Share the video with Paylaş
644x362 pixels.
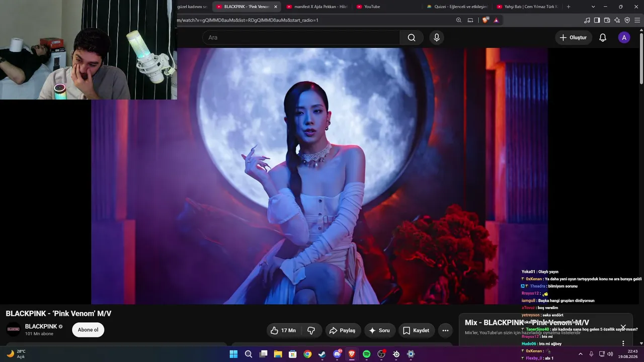pos(342,330)
